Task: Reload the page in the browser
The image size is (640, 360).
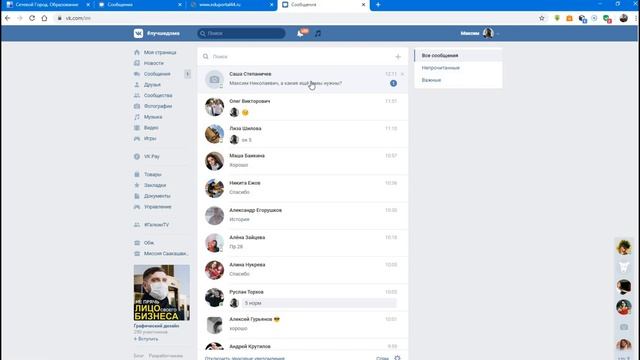Action: coord(32,18)
